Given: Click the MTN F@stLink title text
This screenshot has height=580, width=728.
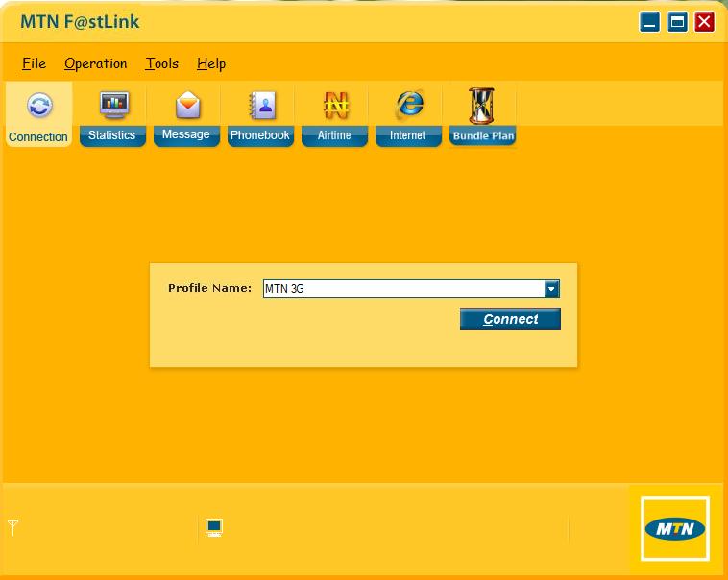Looking at the screenshot, I should coord(80,22).
